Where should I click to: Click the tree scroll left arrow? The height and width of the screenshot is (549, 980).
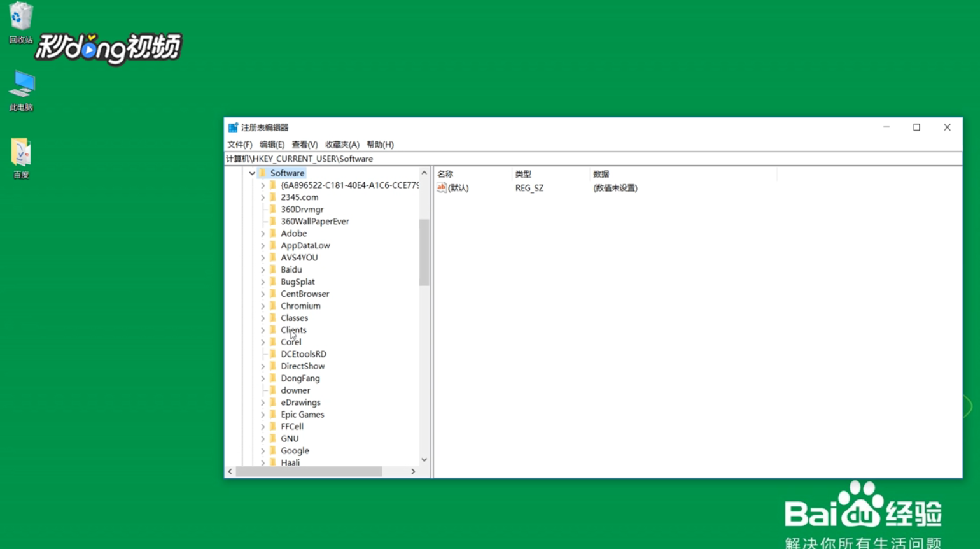pyautogui.click(x=230, y=471)
